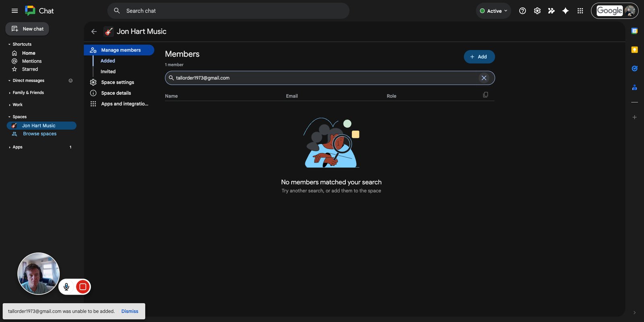This screenshot has width=644, height=322.
Task: Open the main menu hamburger icon
Action: pos(15,11)
